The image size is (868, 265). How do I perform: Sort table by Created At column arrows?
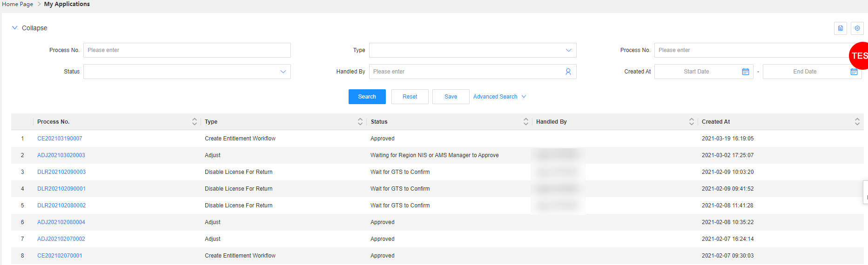point(857,122)
